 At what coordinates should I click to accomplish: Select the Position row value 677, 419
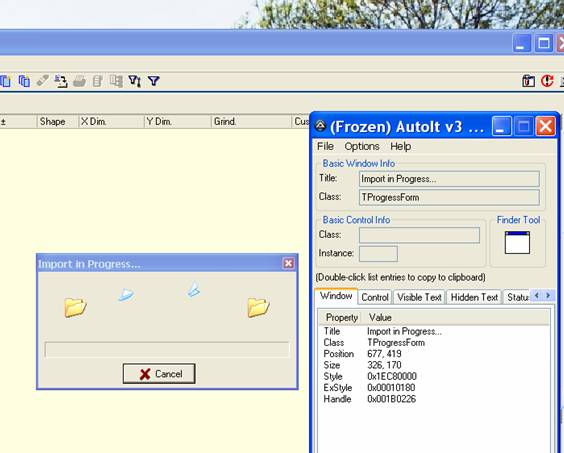(384, 354)
